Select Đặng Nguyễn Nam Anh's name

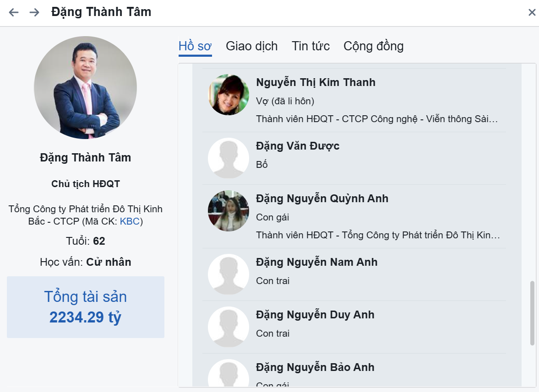click(x=316, y=262)
